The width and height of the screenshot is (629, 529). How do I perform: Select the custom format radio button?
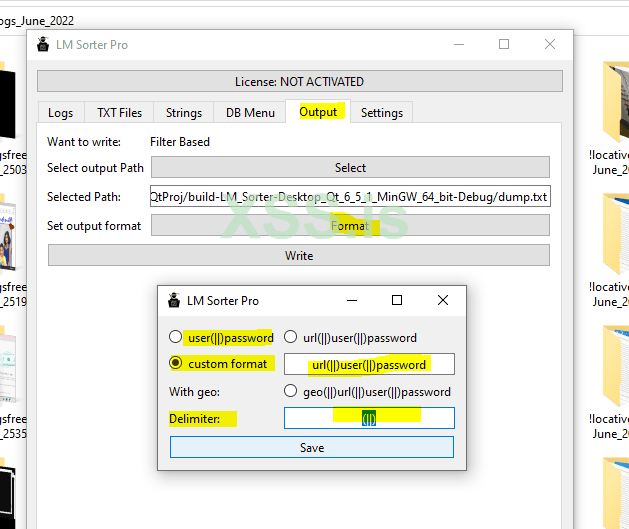pos(175,363)
